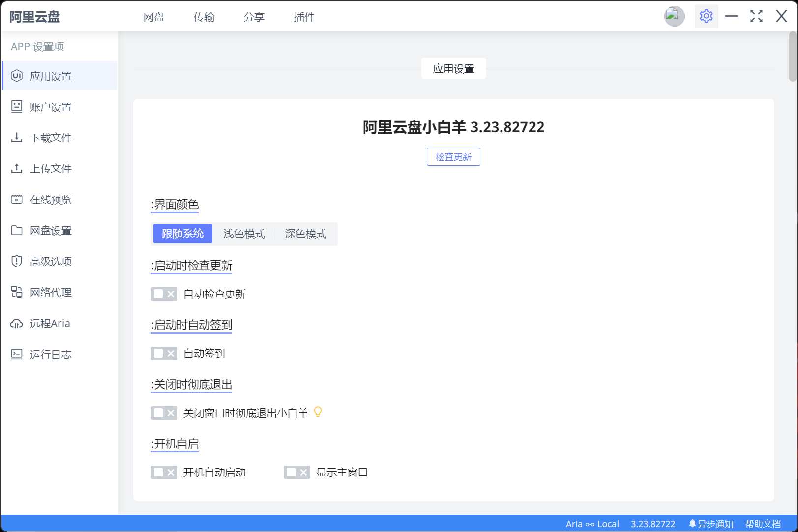Open the 插件 top tab

(x=304, y=17)
